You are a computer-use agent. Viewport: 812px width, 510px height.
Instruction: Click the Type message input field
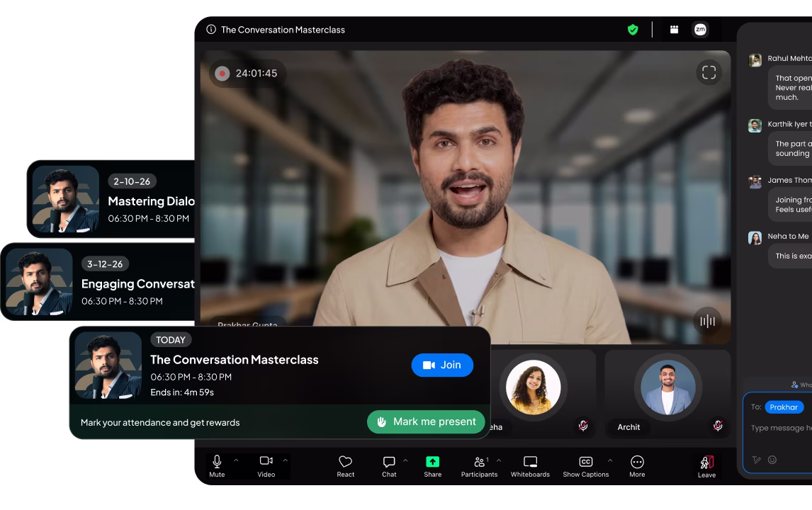click(x=781, y=428)
